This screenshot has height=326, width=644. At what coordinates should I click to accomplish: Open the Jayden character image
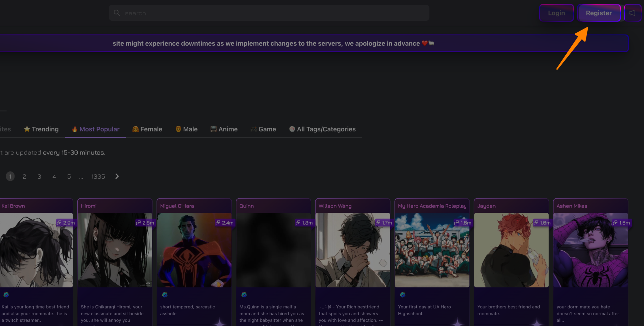[511, 250]
